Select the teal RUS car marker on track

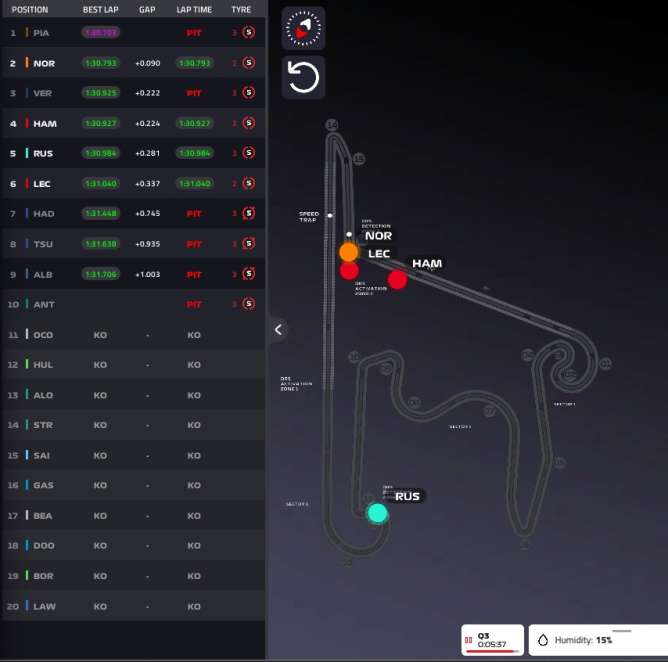coord(377,513)
